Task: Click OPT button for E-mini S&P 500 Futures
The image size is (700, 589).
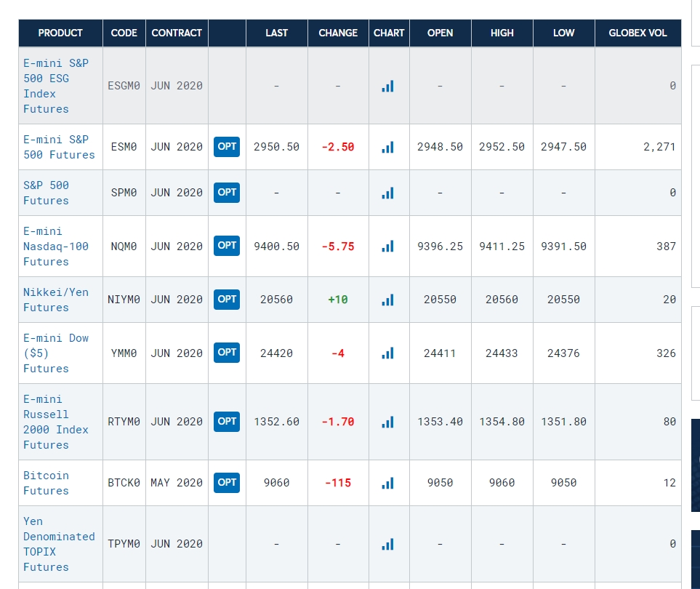Action: click(227, 146)
